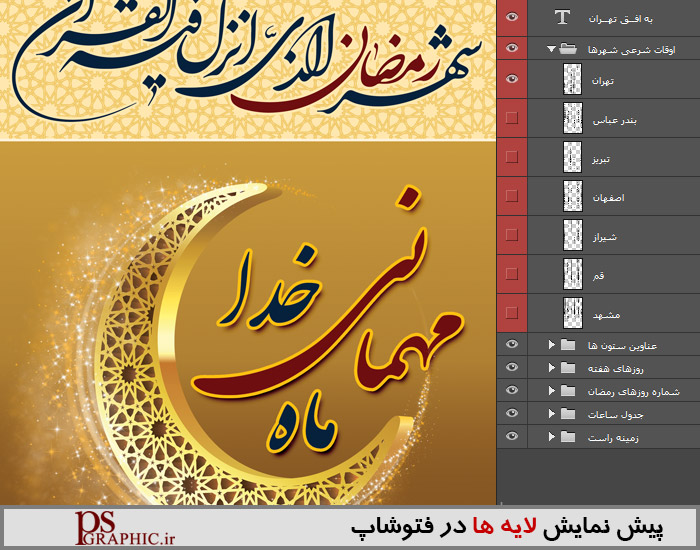Click the text layer T icon
700x550 pixels.
tap(563, 17)
